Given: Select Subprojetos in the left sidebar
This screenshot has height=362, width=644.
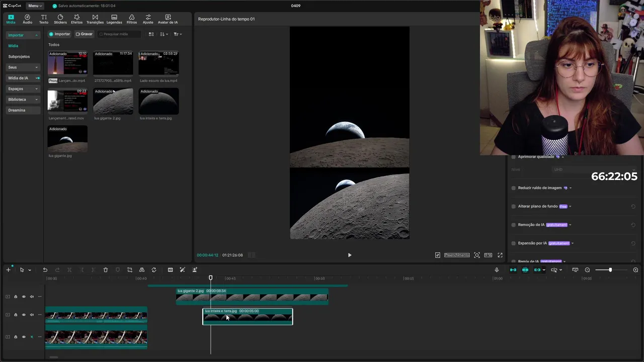Looking at the screenshot, I should (x=19, y=56).
